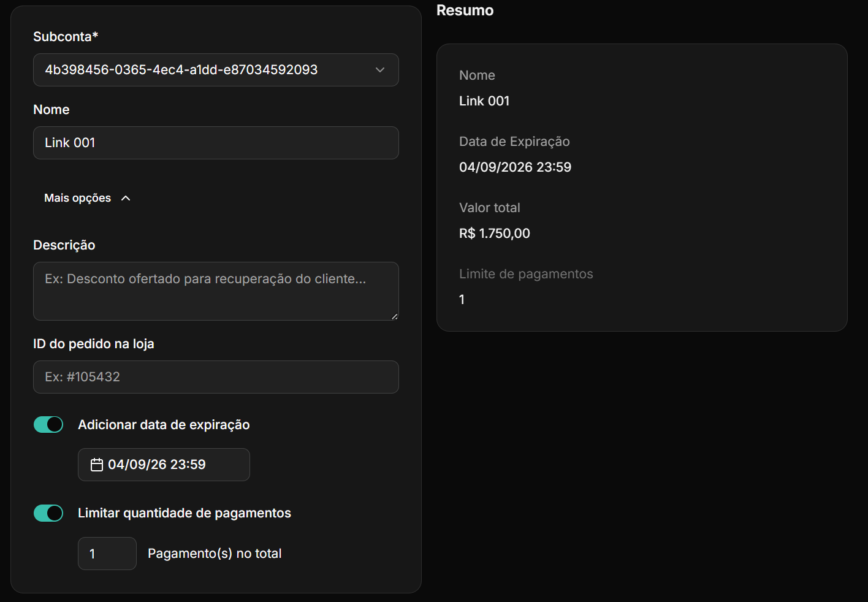This screenshot has width=868, height=602.
Task: Click the Subconta dropdown arrow icon
Action: [380, 70]
